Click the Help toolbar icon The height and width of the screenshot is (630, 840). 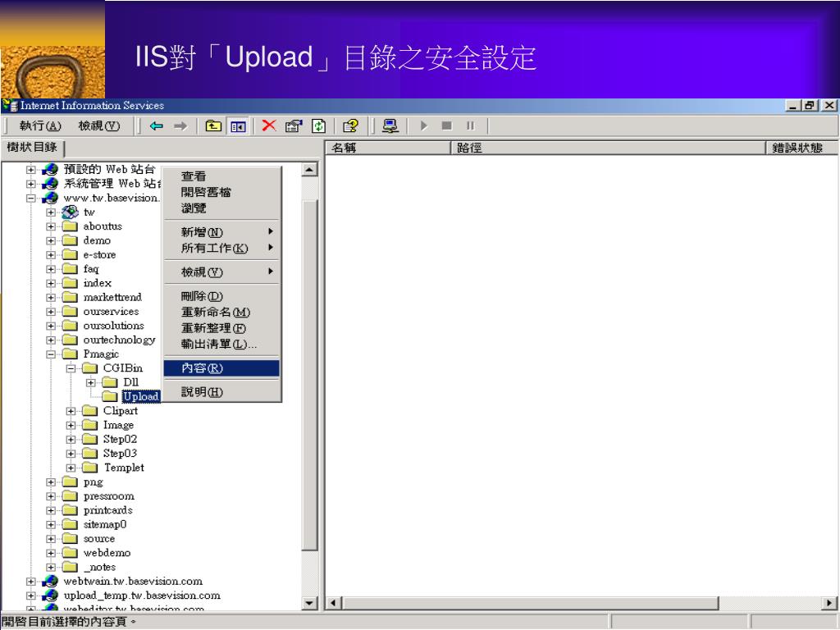click(x=351, y=126)
